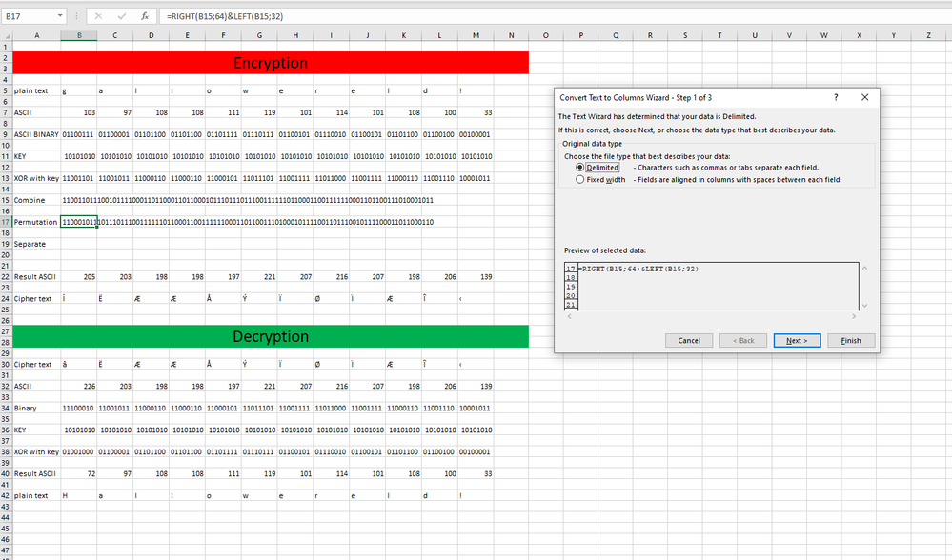Select column A header
The image size is (952, 560).
(x=36, y=36)
